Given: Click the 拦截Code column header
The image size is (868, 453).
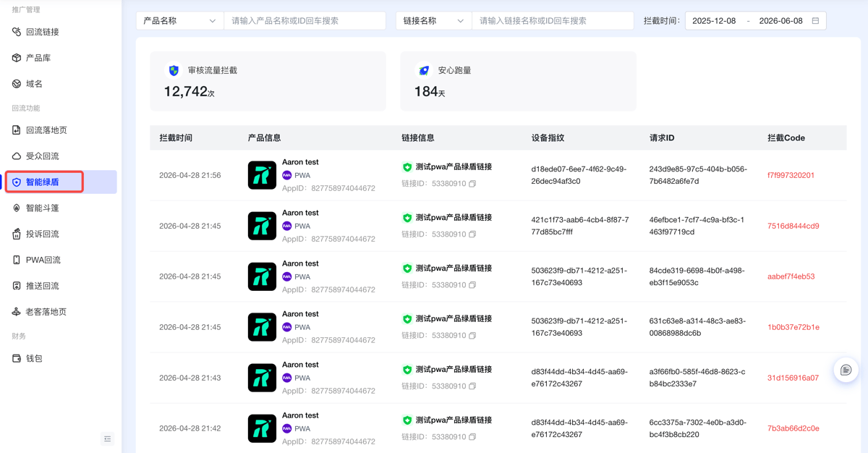Looking at the screenshot, I should point(786,137).
